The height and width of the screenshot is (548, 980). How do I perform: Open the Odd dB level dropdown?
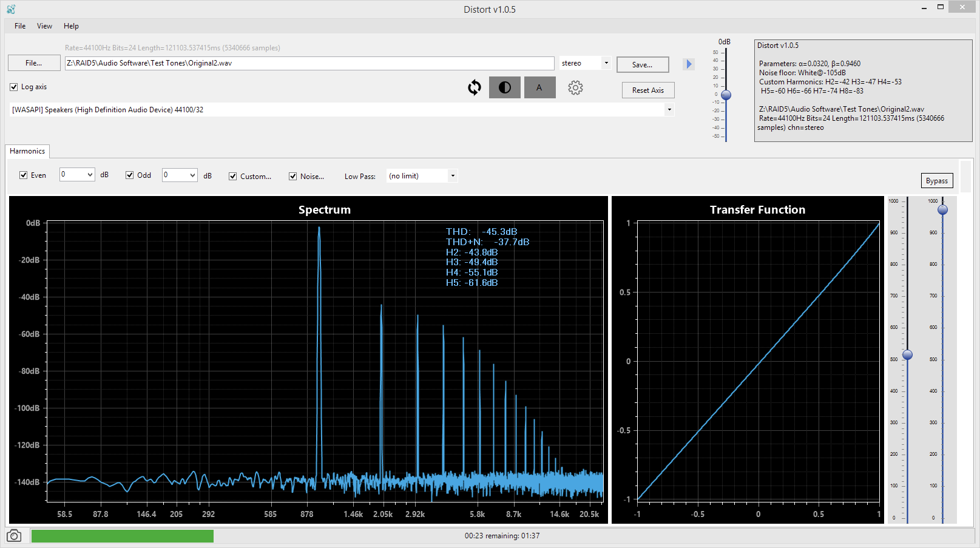coord(180,175)
